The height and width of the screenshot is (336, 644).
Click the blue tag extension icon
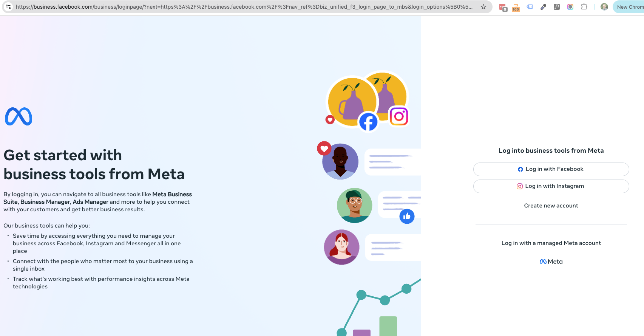pos(530,7)
